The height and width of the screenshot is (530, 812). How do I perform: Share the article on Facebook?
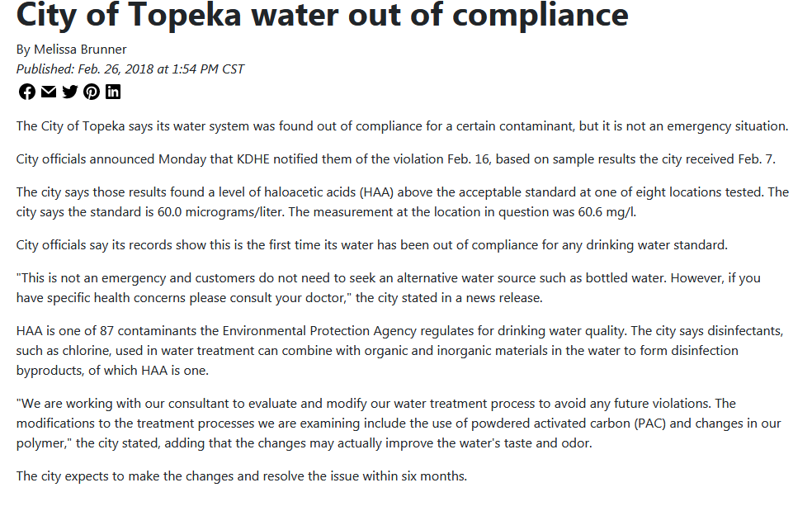pyautogui.click(x=27, y=92)
